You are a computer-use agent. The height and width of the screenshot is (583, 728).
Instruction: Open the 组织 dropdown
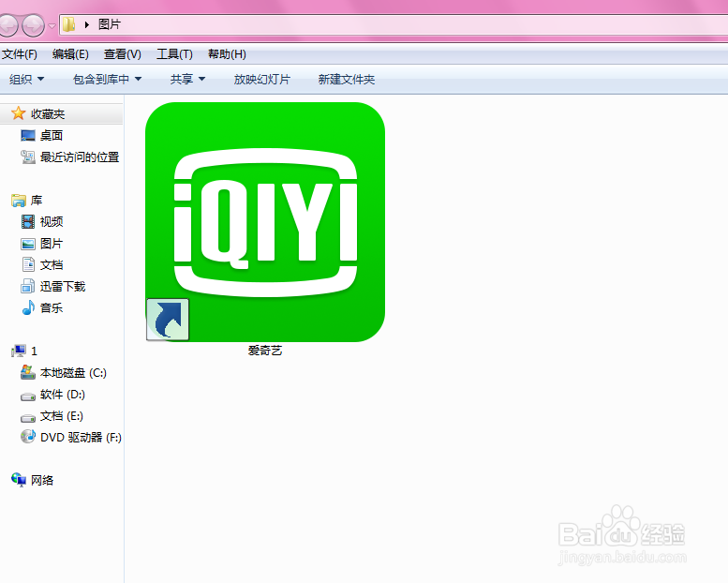(x=27, y=80)
